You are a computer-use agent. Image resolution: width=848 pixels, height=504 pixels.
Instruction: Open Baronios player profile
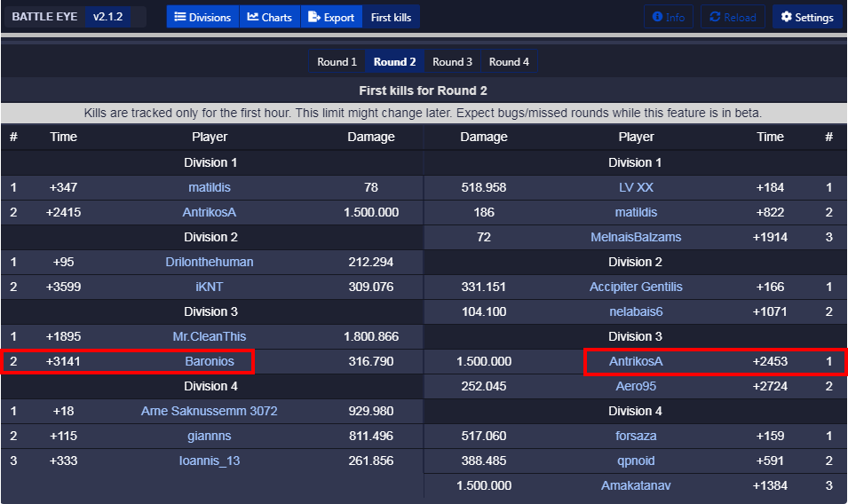coord(210,361)
